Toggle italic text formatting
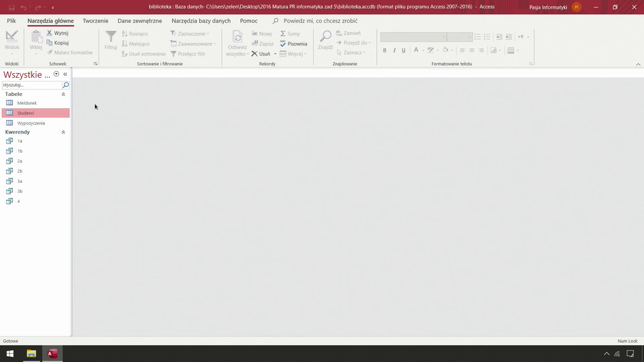Viewport: 644px width, 362px height. point(394,50)
